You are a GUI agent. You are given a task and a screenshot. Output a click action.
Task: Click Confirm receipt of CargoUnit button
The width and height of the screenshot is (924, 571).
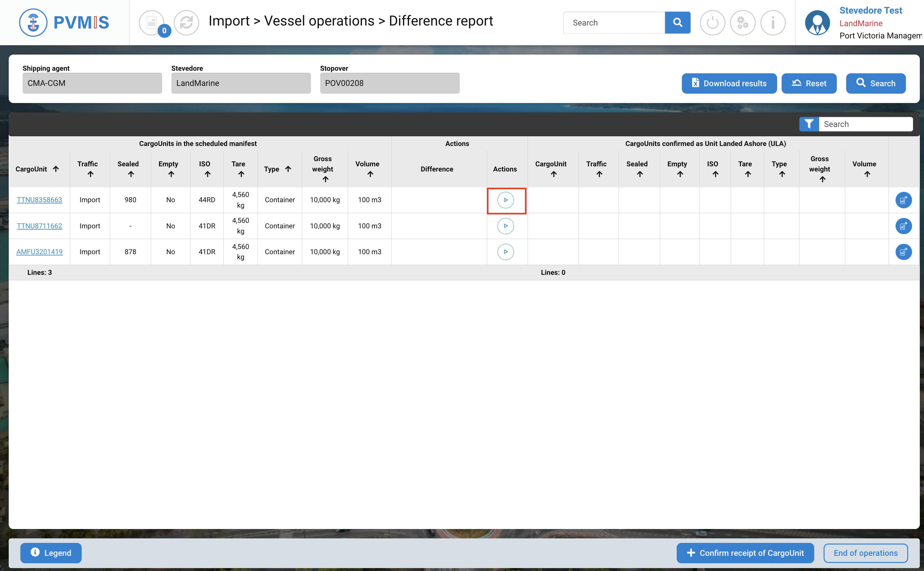[x=745, y=553]
